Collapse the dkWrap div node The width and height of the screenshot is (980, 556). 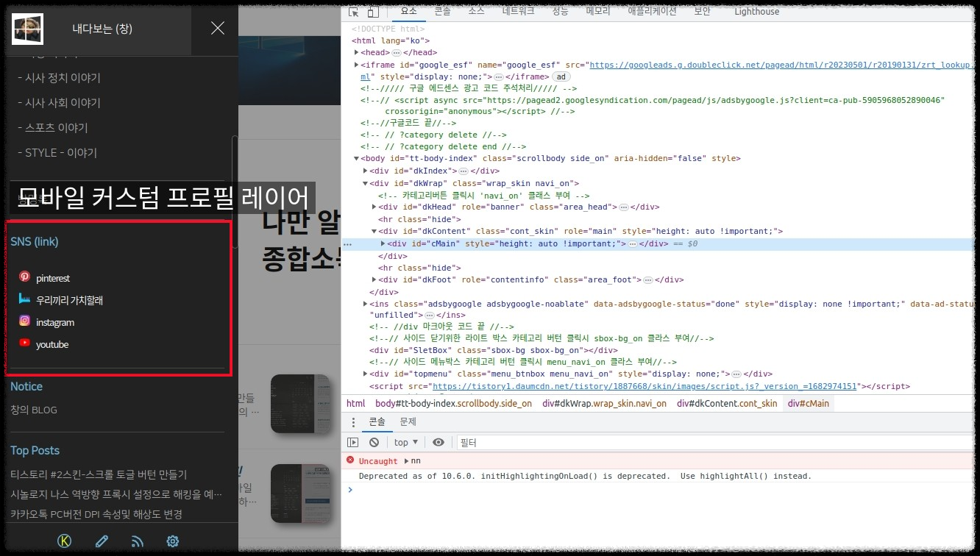pos(366,183)
